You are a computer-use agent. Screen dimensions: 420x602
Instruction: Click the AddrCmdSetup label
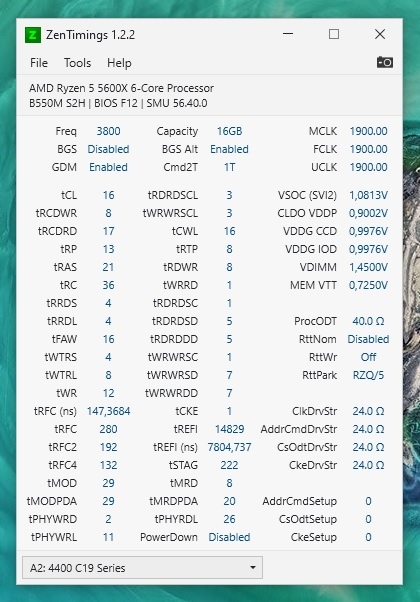pos(299,501)
